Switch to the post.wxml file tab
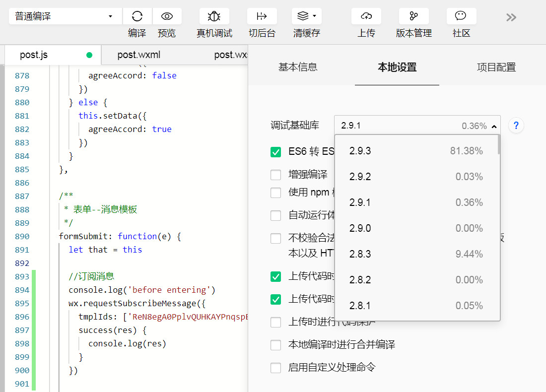 click(139, 55)
